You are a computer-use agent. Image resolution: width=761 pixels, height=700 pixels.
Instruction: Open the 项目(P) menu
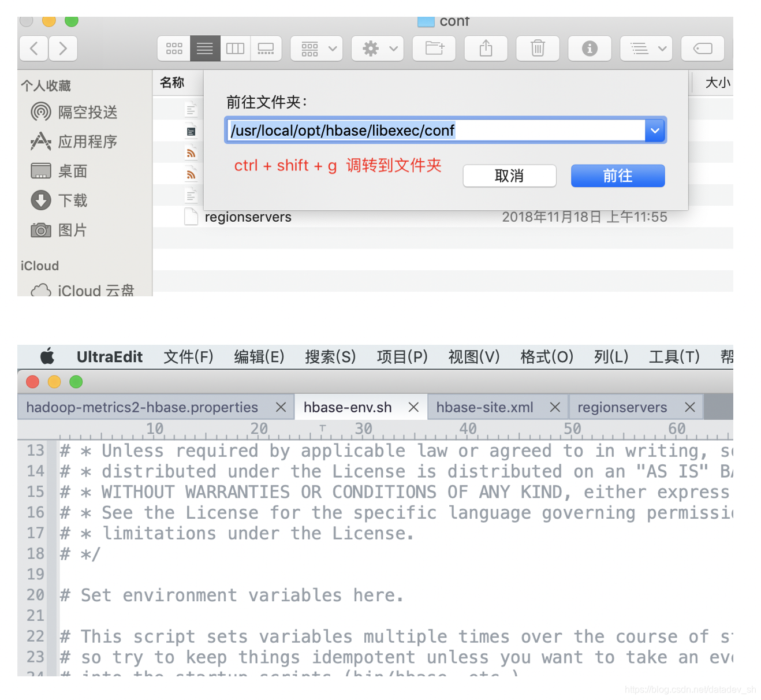pyautogui.click(x=402, y=357)
